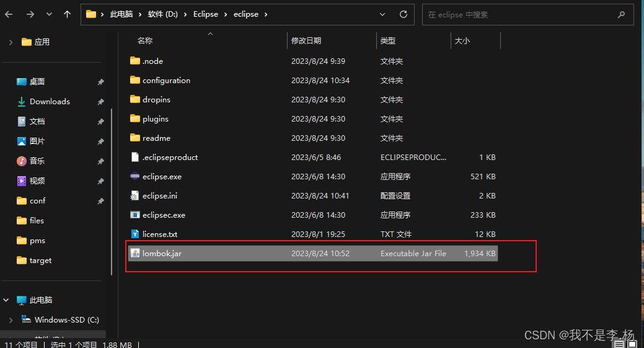Select eclipsec.exe console app icon
Image resolution: width=644 pixels, height=348 pixels.
click(x=135, y=215)
